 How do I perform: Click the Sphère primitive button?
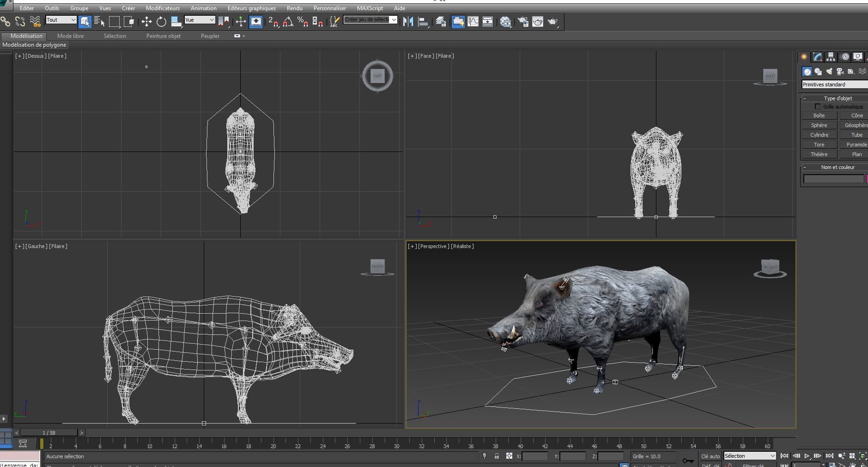click(x=819, y=125)
